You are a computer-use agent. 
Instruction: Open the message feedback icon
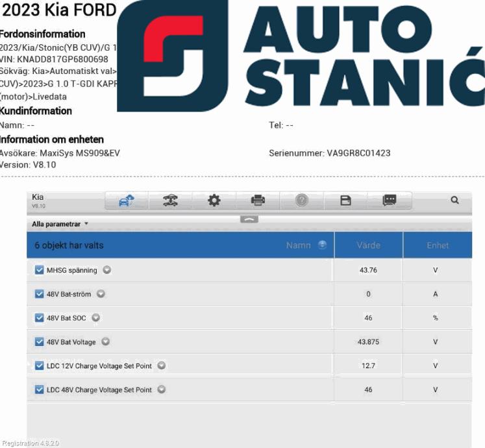tap(390, 201)
